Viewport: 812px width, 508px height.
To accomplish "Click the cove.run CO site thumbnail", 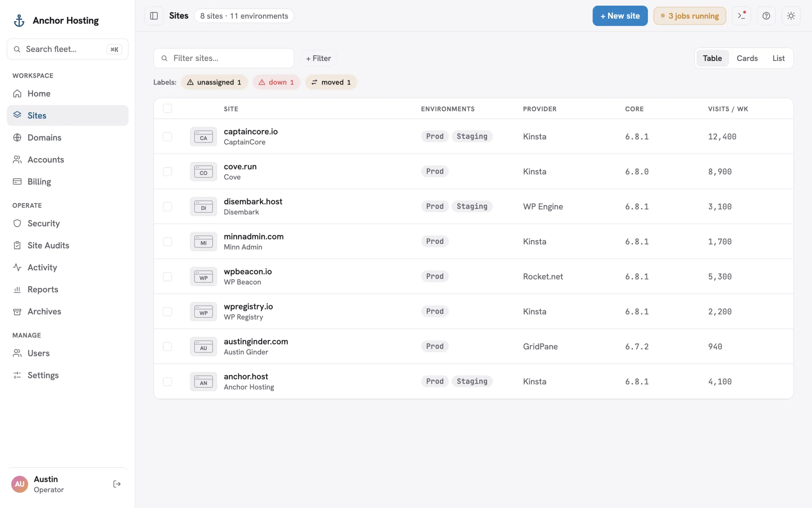I will coord(203,172).
